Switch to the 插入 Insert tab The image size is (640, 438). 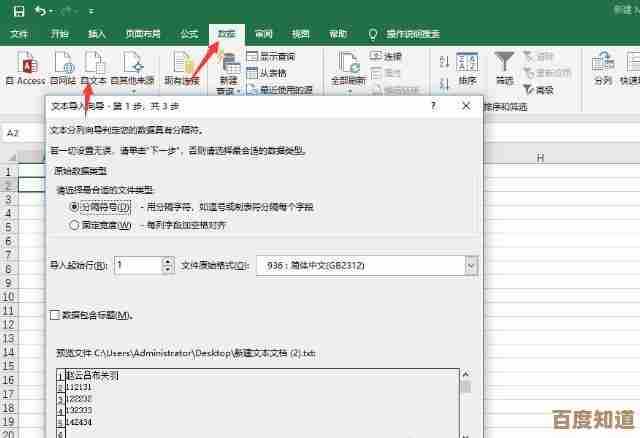tap(97, 34)
